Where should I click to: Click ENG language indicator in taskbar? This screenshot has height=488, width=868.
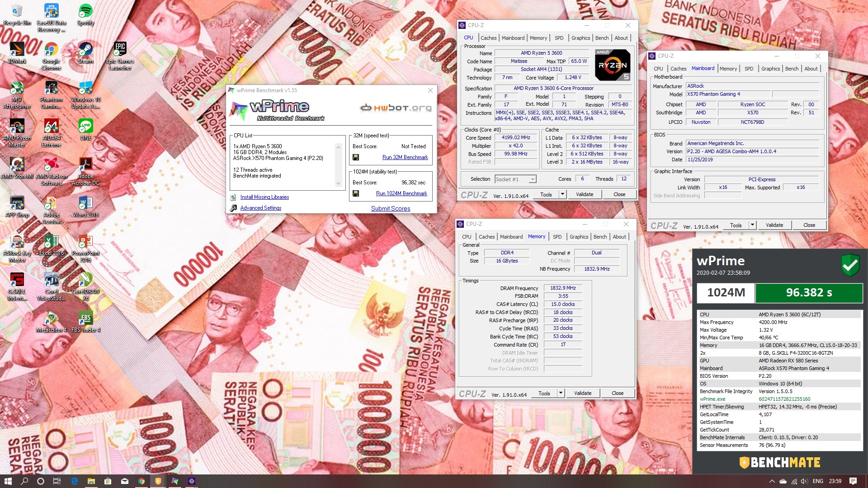[818, 481]
